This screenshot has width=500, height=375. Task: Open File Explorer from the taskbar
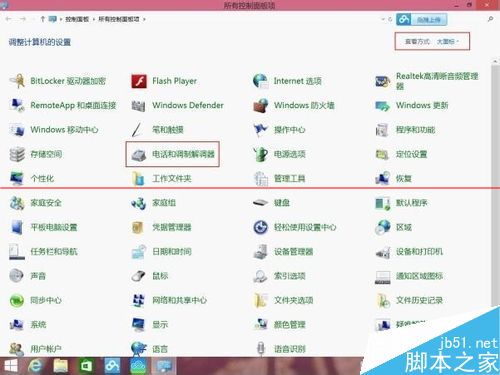tap(61, 366)
